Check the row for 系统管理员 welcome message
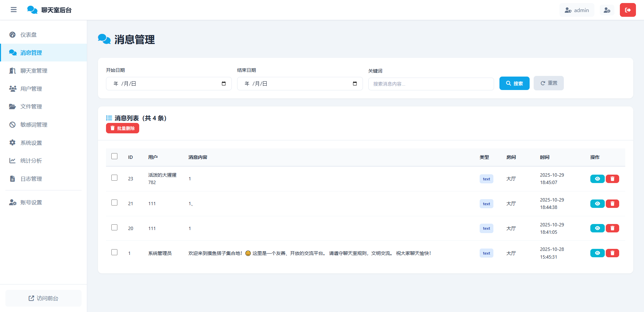644x312 pixels. (114, 252)
